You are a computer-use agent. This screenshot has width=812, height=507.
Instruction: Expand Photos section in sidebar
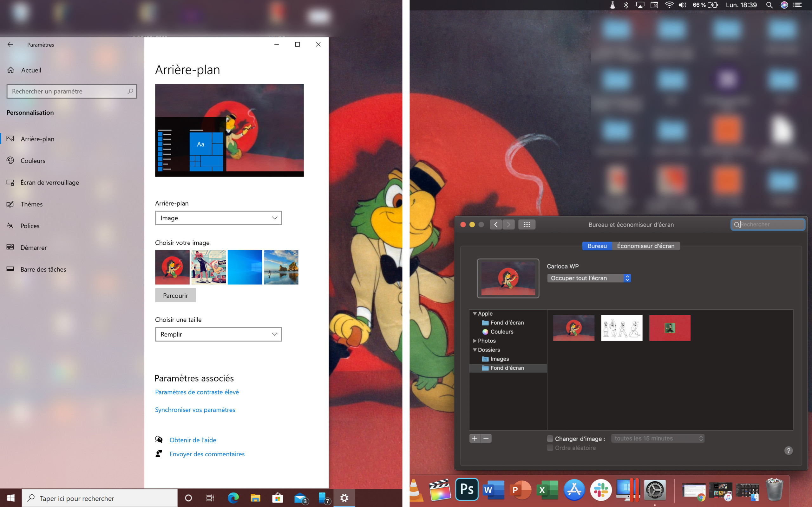point(475,340)
